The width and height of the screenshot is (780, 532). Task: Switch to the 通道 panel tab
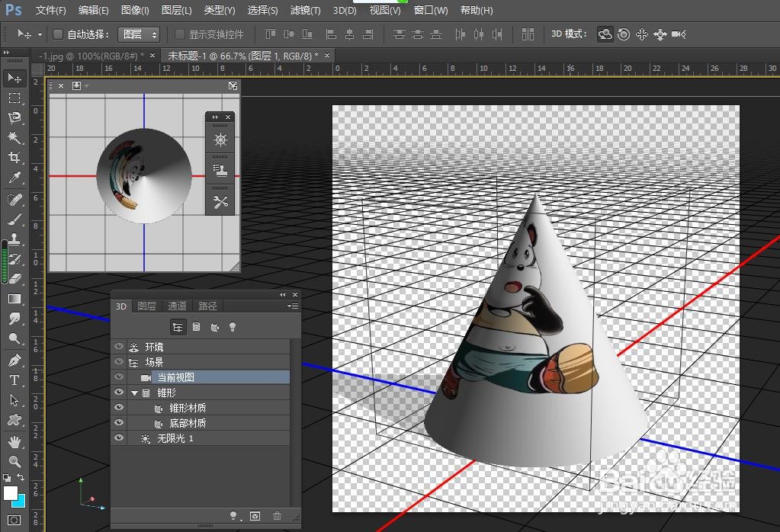(x=177, y=306)
